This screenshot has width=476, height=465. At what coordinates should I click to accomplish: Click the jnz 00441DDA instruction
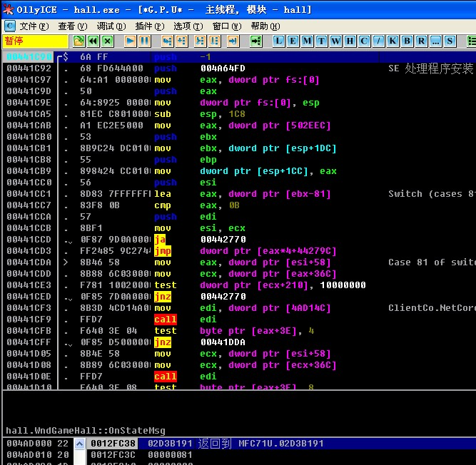click(x=200, y=342)
